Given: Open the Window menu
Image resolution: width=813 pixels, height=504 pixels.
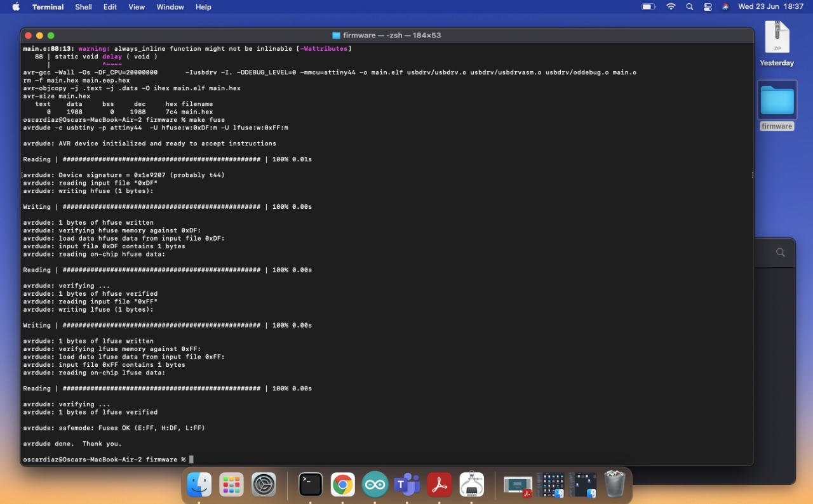Looking at the screenshot, I should click(170, 7).
